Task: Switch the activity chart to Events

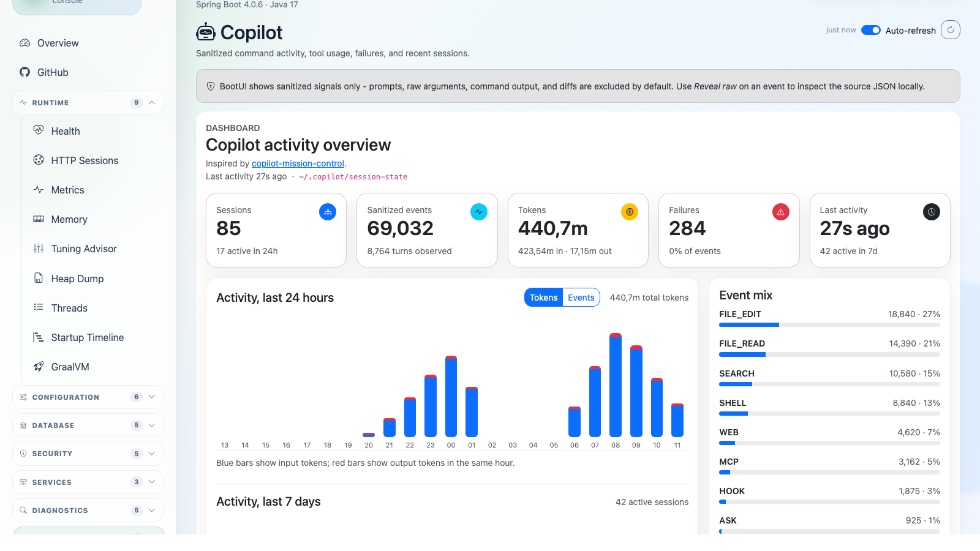Action: (581, 298)
